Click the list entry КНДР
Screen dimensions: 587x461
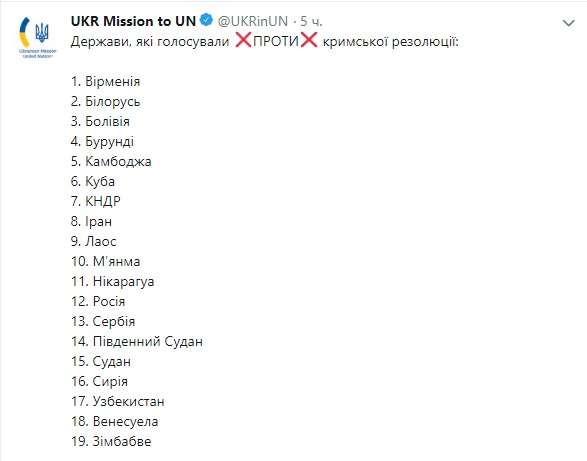[x=95, y=201]
